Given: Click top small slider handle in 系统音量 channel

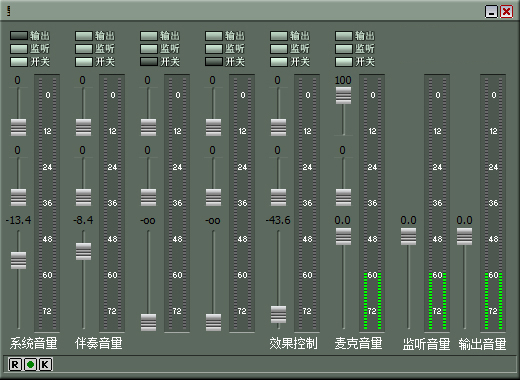Looking at the screenshot, I should point(18,127).
